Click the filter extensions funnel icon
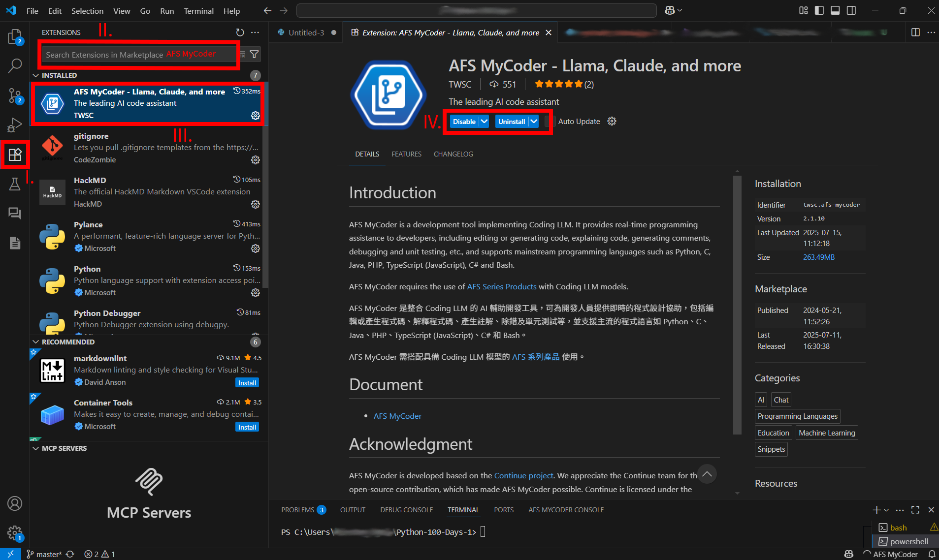Viewport: 939px width, 560px height. pos(254,54)
